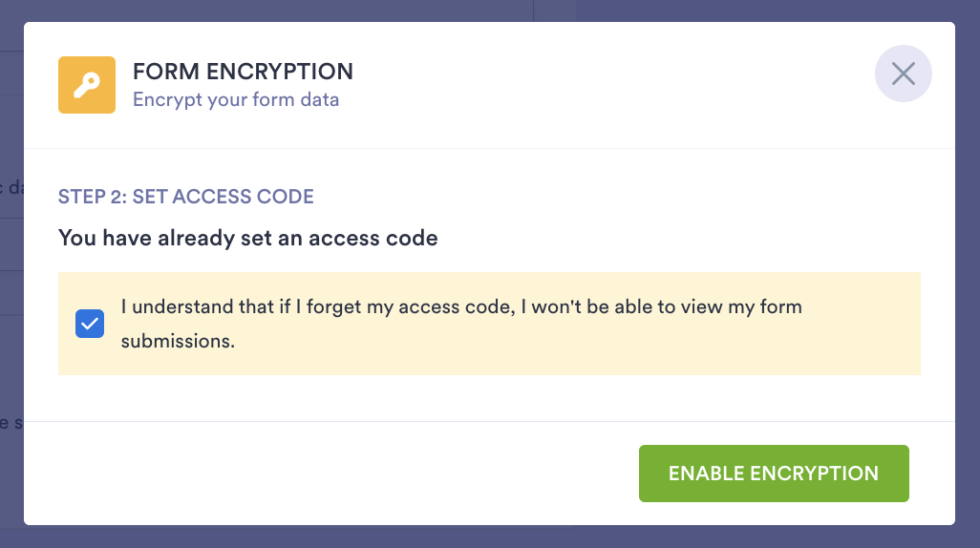This screenshot has width=980, height=548.
Task: Click the dimmed background above the dialog
Action: 478,10
